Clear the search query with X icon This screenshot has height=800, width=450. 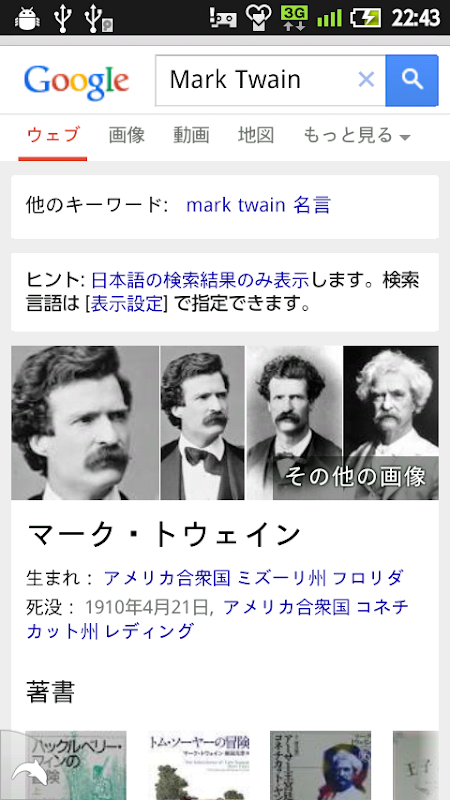366,80
